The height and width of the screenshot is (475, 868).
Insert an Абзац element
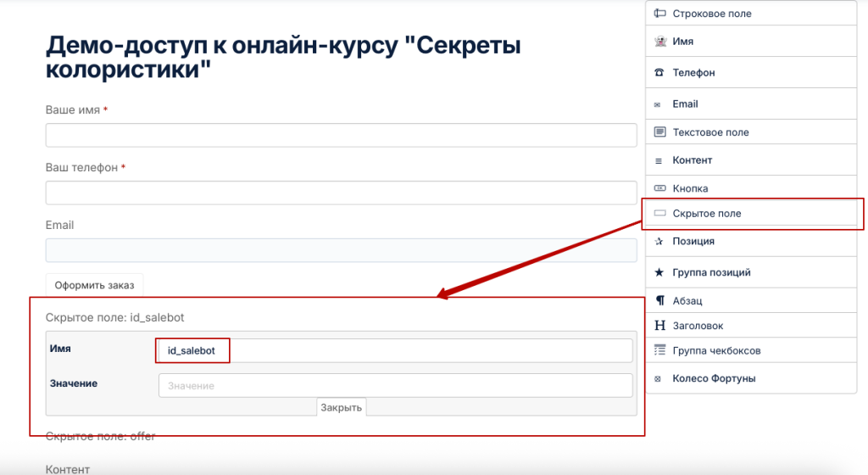[751, 300]
